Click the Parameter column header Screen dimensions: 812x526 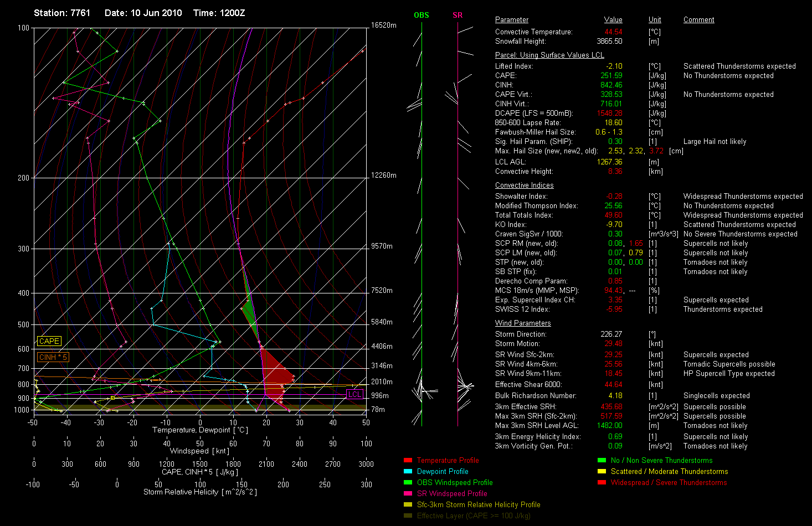[x=512, y=19]
